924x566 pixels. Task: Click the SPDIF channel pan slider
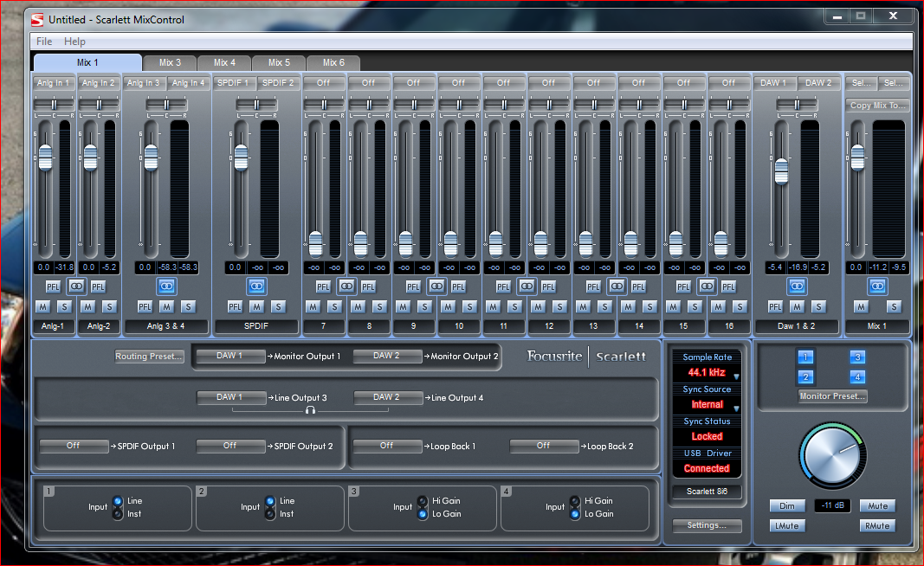pyautogui.click(x=256, y=105)
